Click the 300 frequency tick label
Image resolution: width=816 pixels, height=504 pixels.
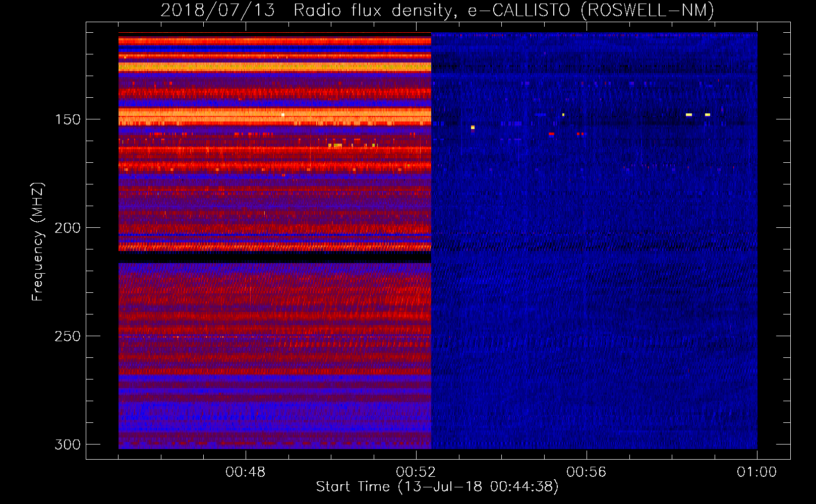pos(68,445)
